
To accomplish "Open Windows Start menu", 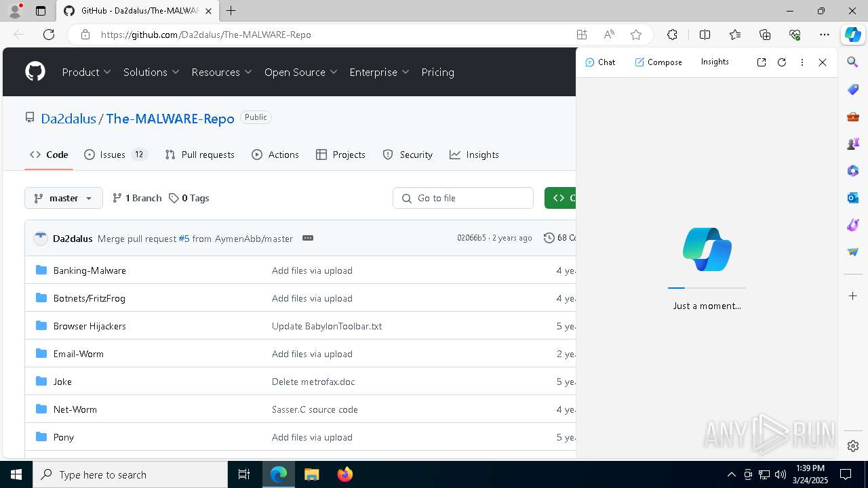I will click(16, 474).
